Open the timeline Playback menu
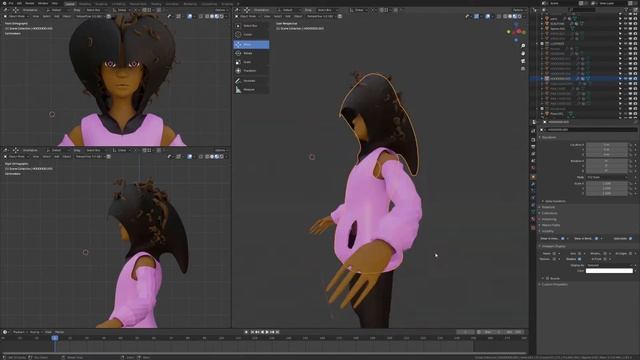The height and width of the screenshot is (360, 640). point(19,332)
